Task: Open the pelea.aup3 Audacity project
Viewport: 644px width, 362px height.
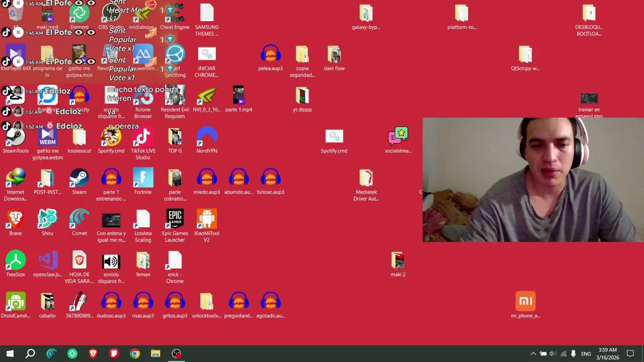Action: click(270, 58)
